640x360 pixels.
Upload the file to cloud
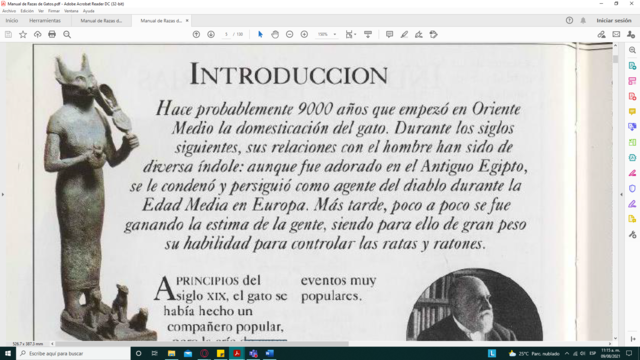38,35
